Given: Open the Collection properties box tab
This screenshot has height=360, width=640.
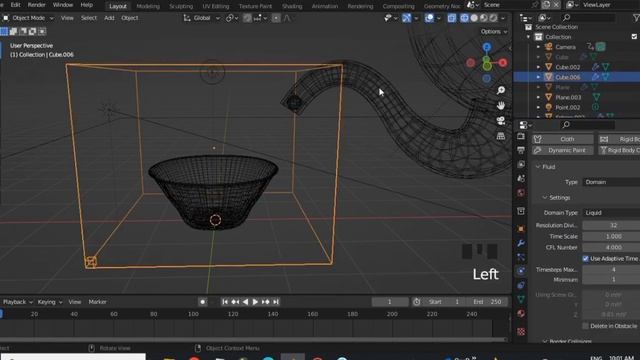Looking at the screenshot, I should click(x=521, y=211).
